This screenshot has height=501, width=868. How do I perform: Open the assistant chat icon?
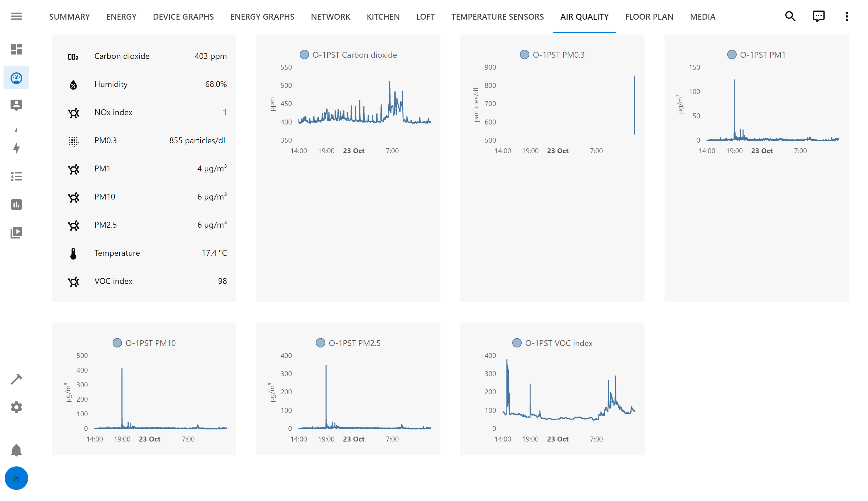coord(818,16)
